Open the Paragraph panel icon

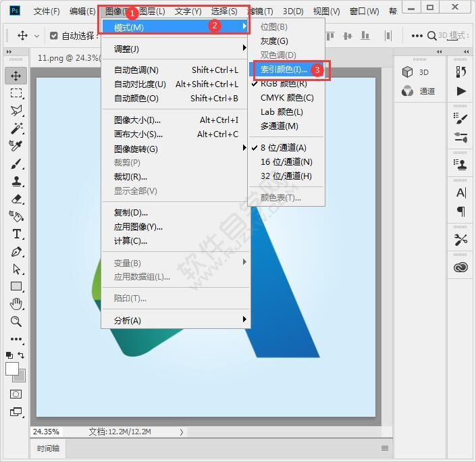click(x=461, y=211)
